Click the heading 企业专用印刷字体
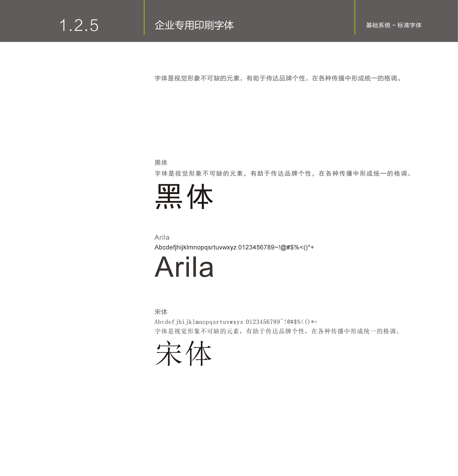The width and height of the screenshot is (458, 476). click(194, 25)
